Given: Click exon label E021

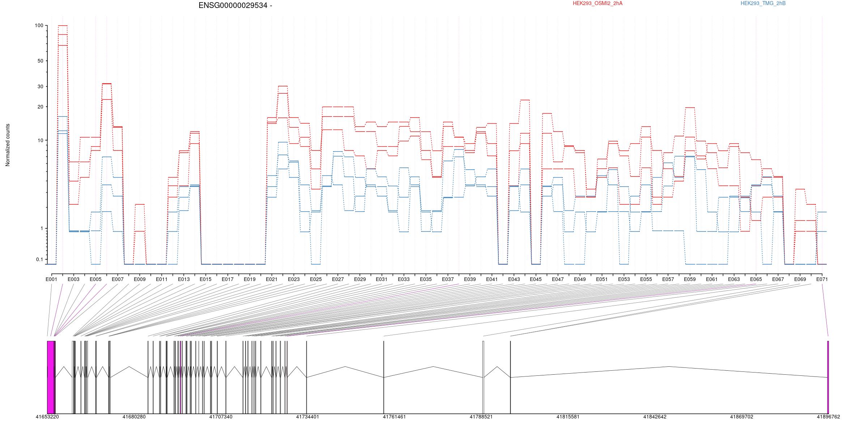Looking at the screenshot, I should (272, 279).
